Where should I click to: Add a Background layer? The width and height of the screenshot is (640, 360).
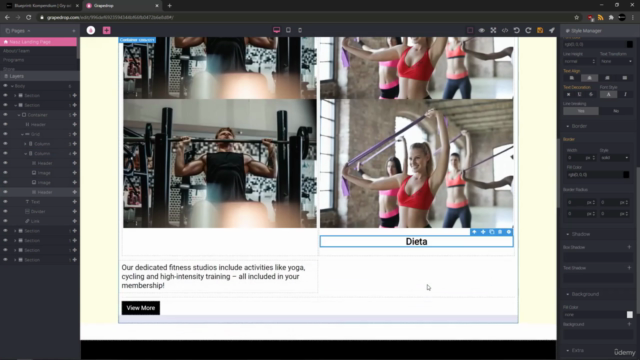[x=629, y=324]
